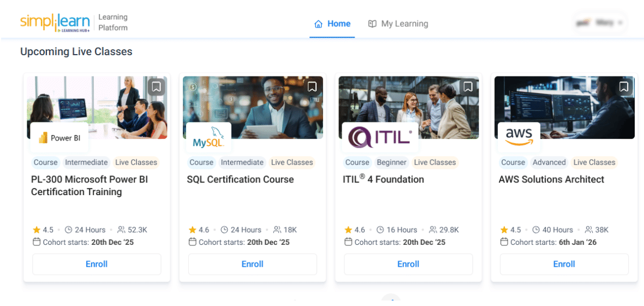This screenshot has width=644, height=306.
Task: Open the AWS Solutions Architect course title
Action: [551, 179]
